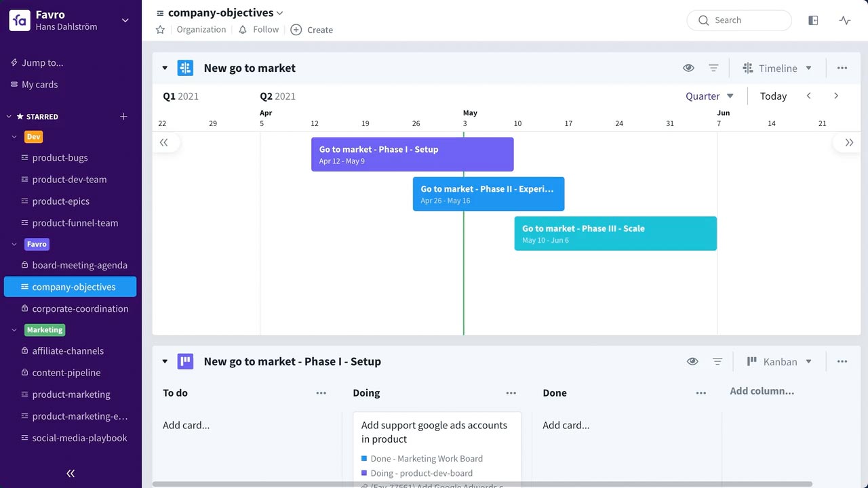The height and width of the screenshot is (488, 868).
Task: Open the Quarter zoom dropdown
Action: tap(709, 96)
